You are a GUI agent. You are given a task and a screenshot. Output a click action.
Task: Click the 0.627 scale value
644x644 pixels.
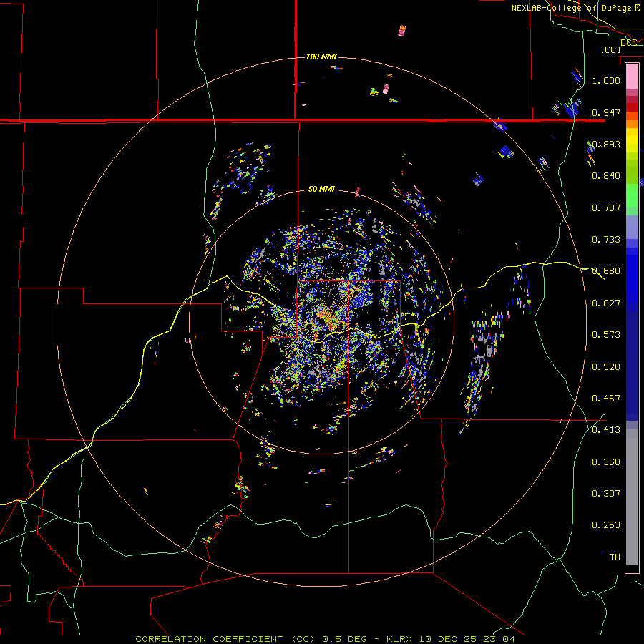point(606,303)
